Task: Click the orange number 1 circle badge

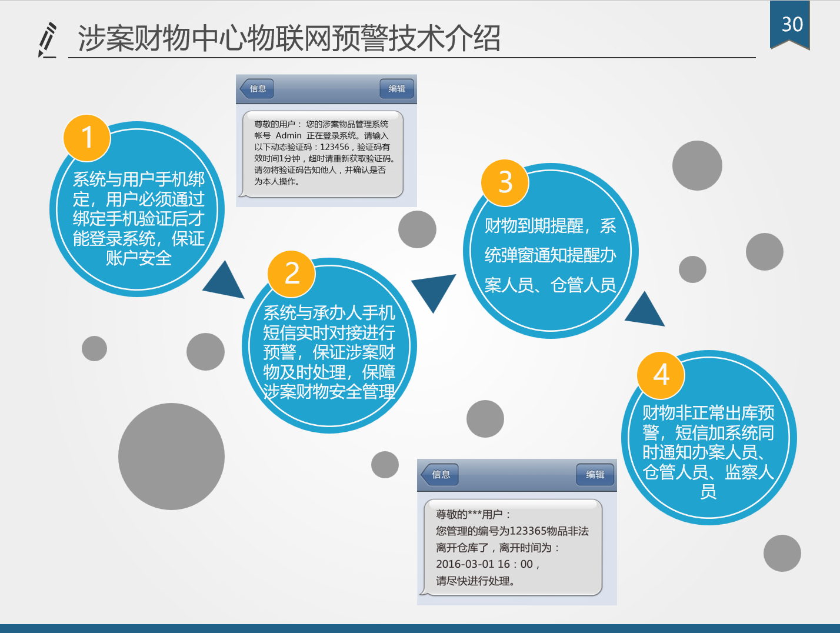Action: click(x=87, y=138)
